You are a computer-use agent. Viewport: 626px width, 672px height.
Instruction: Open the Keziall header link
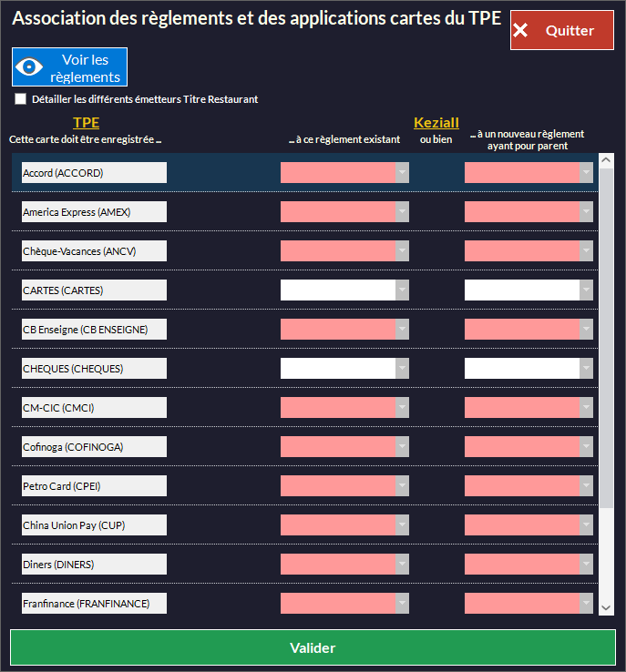pyautogui.click(x=436, y=123)
